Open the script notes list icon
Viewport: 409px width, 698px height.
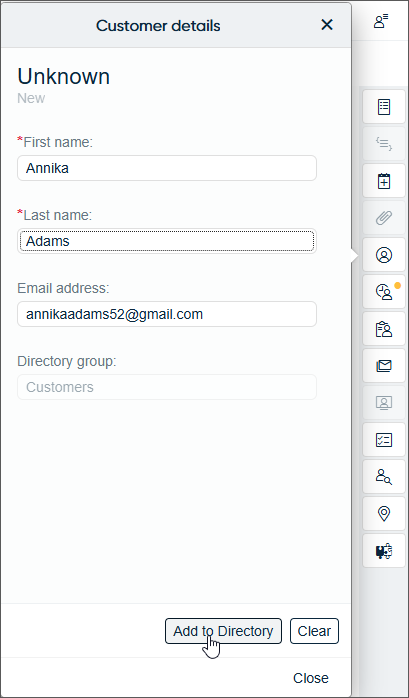(x=384, y=107)
